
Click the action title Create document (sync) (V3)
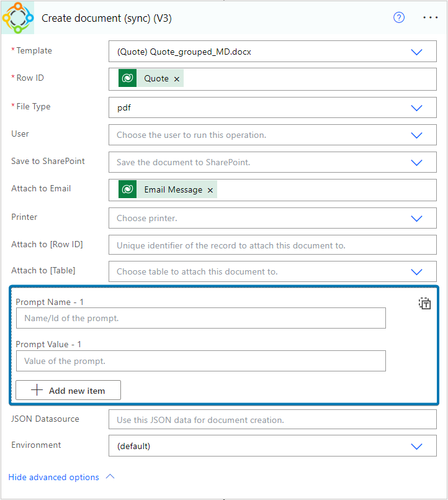(x=107, y=18)
